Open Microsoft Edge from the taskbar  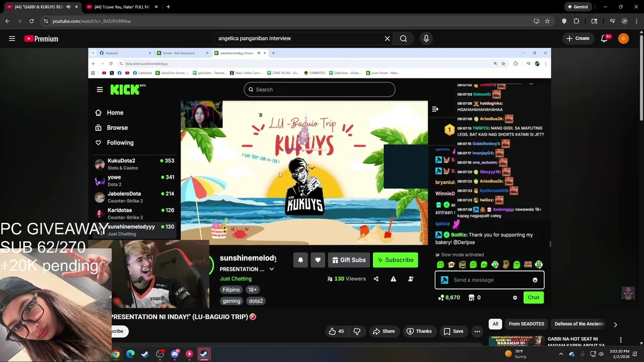130,354
